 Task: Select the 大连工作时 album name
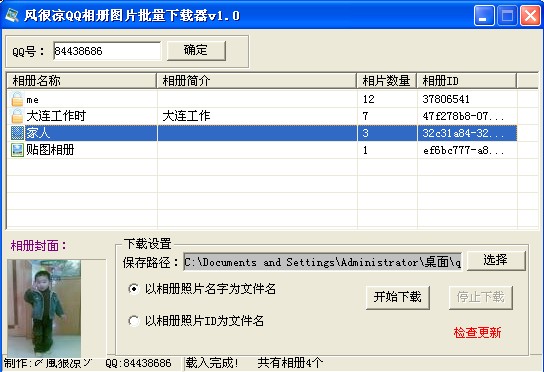[56, 116]
